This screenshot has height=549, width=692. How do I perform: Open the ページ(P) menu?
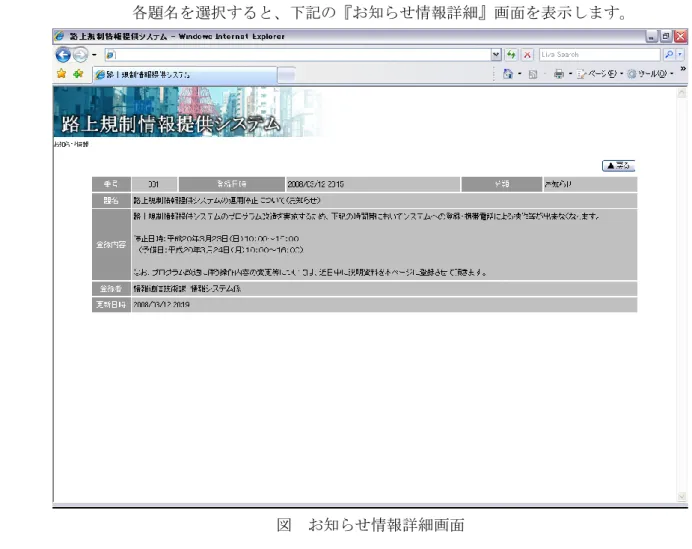click(599, 74)
